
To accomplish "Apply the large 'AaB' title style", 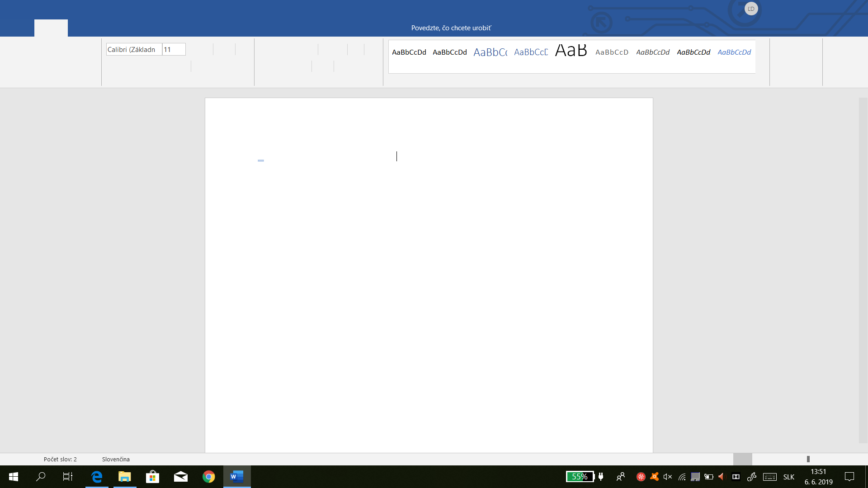I will tap(571, 51).
